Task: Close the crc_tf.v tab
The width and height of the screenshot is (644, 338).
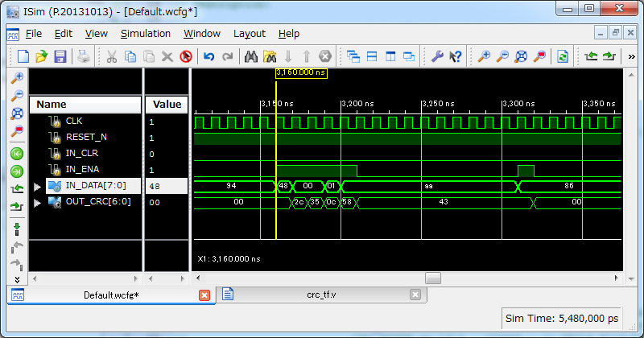Action: tap(415, 295)
